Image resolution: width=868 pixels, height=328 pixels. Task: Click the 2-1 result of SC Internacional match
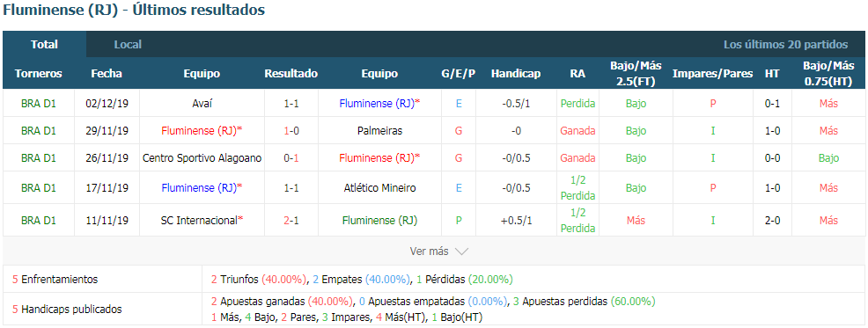pyautogui.click(x=291, y=220)
